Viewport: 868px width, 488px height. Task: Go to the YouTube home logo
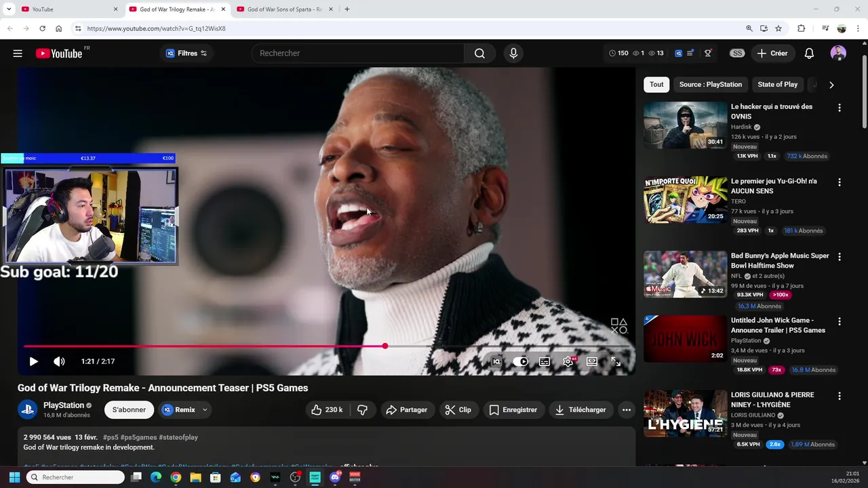click(x=59, y=54)
